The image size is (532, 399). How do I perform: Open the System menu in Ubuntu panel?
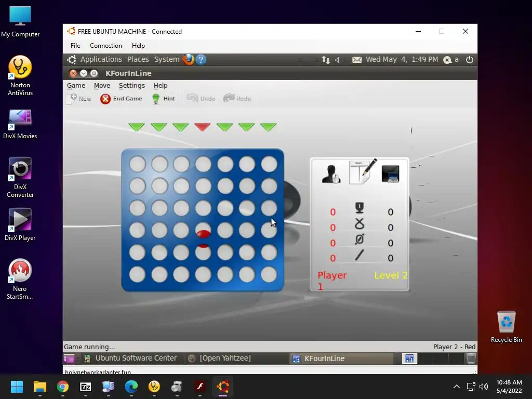[167, 59]
